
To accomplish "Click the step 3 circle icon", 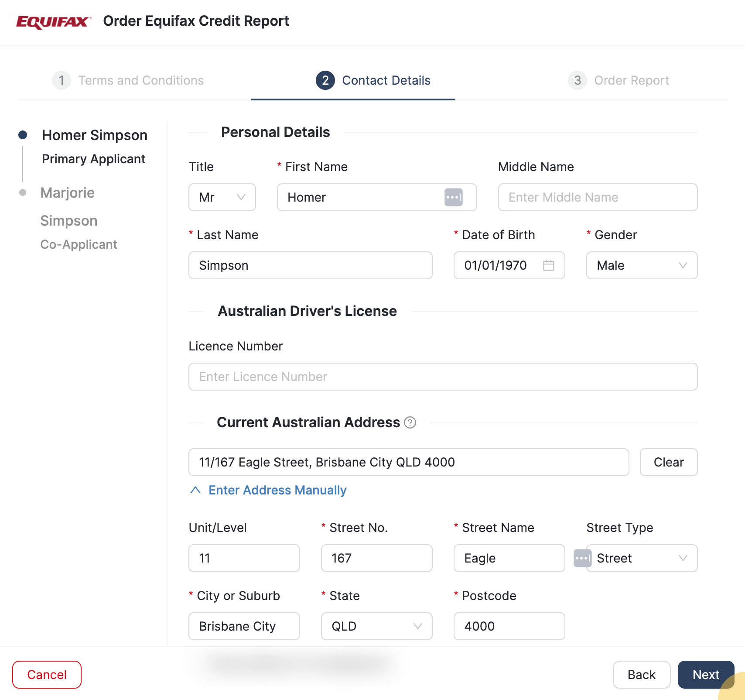I will click(x=577, y=80).
